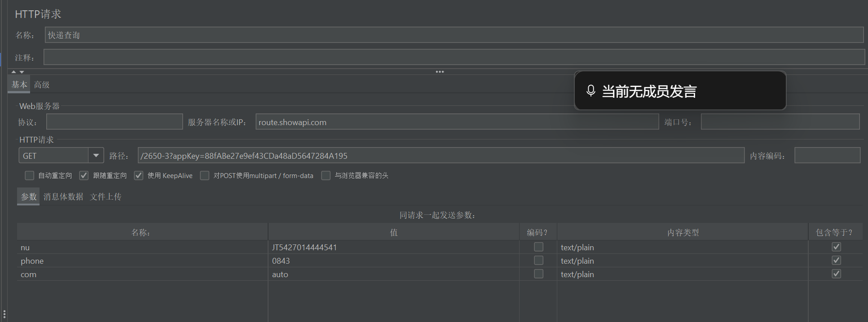
Task: Enable 对POST使用multipart / form-data checkbox
Action: pyautogui.click(x=205, y=175)
